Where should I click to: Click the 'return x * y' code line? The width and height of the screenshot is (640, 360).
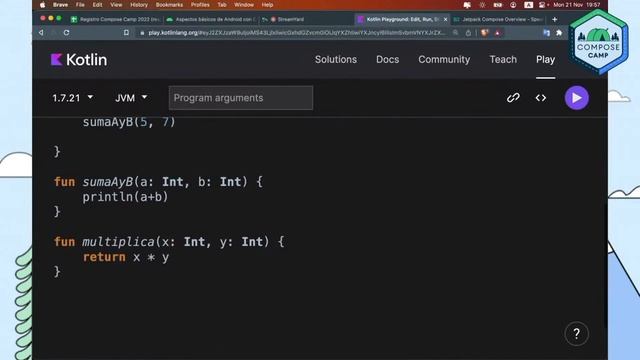[x=126, y=257]
